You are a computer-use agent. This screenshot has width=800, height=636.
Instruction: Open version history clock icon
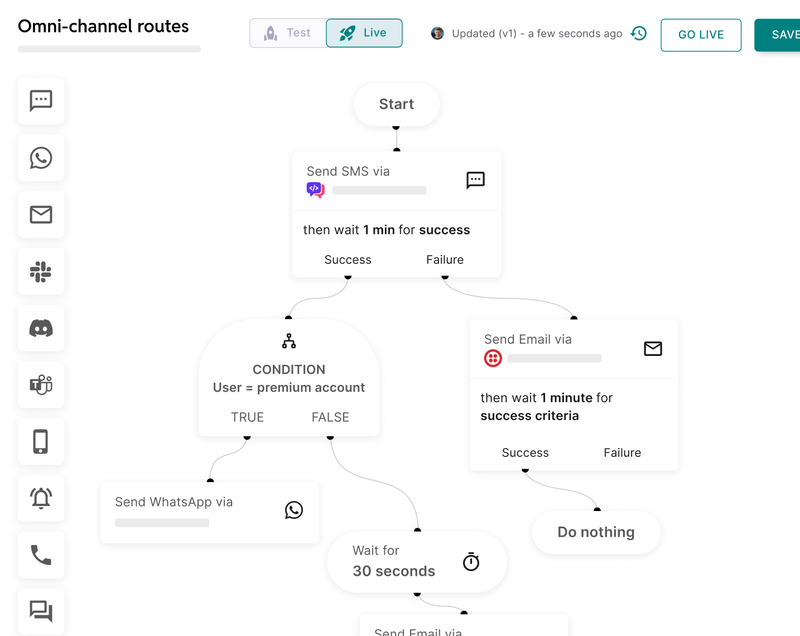pyautogui.click(x=639, y=33)
